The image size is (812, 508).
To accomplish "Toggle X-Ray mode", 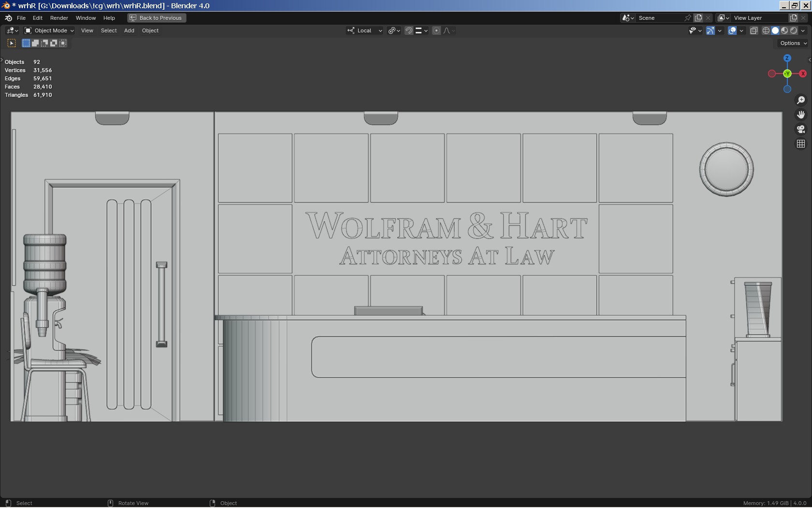I will point(754,30).
